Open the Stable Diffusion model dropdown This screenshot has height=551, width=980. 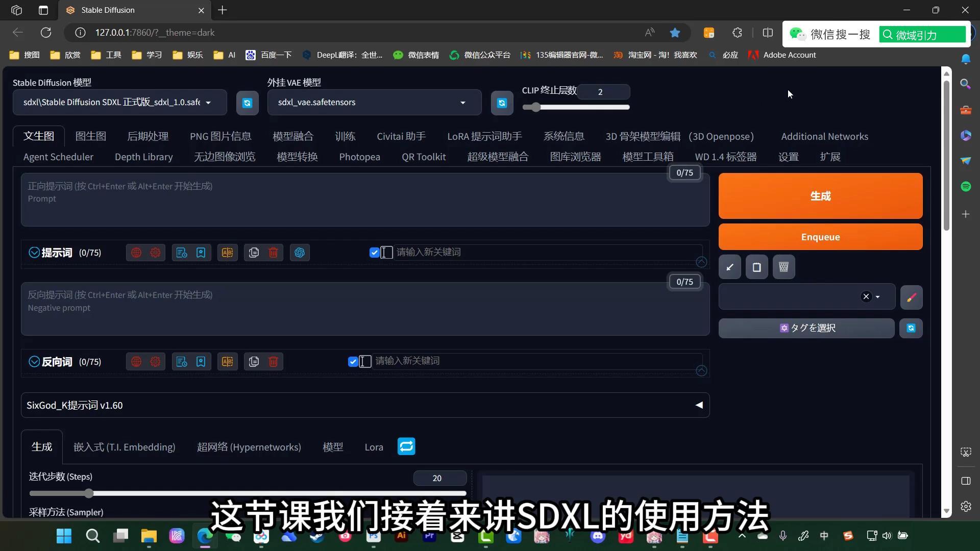(x=120, y=103)
